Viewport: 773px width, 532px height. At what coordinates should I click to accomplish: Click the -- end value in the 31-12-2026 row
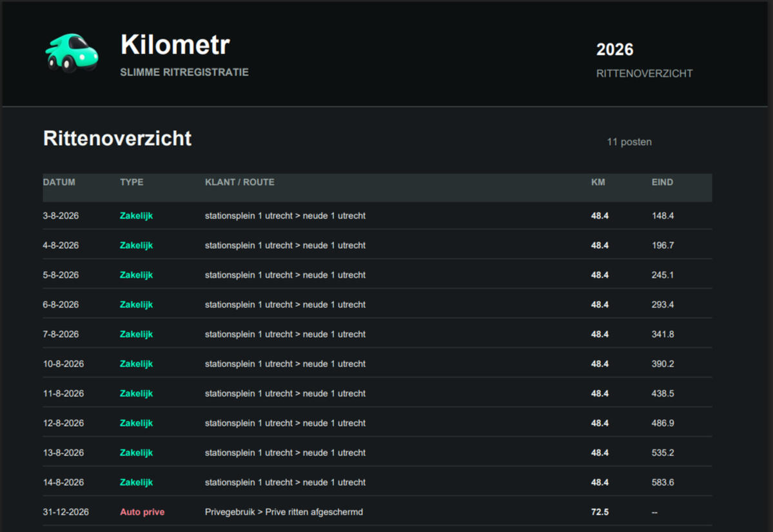[x=654, y=512]
